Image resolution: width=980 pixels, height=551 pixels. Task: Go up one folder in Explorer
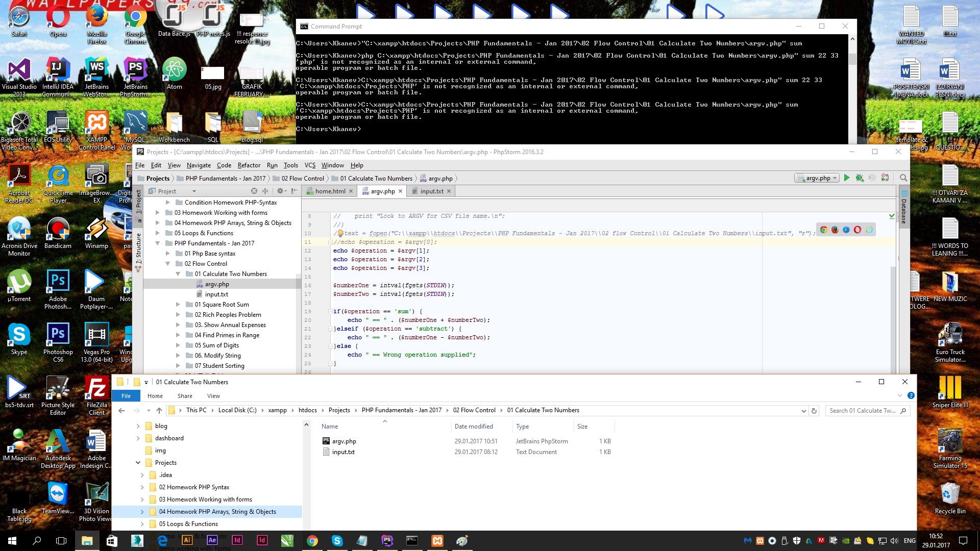point(159,410)
